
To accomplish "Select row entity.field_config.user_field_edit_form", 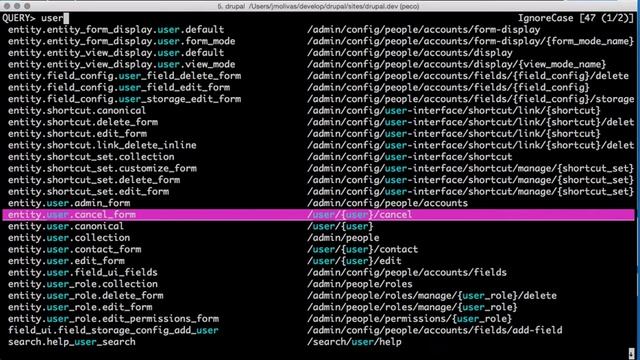I will click(x=318, y=87).
